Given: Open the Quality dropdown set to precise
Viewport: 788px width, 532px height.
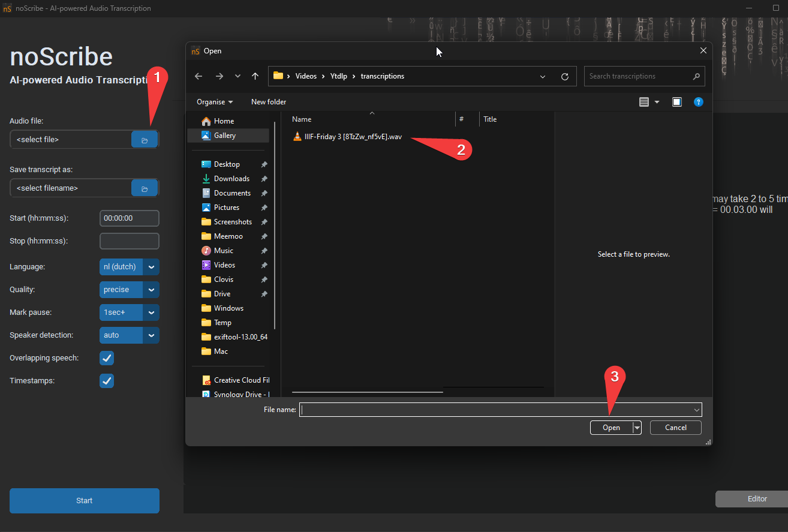Looking at the screenshot, I should [x=151, y=290].
